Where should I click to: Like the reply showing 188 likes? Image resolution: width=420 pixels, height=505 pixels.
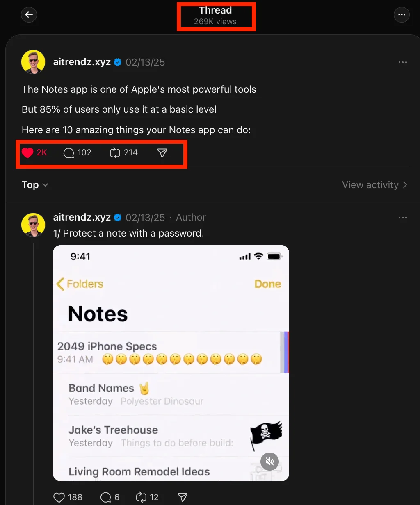click(x=59, y=497)
